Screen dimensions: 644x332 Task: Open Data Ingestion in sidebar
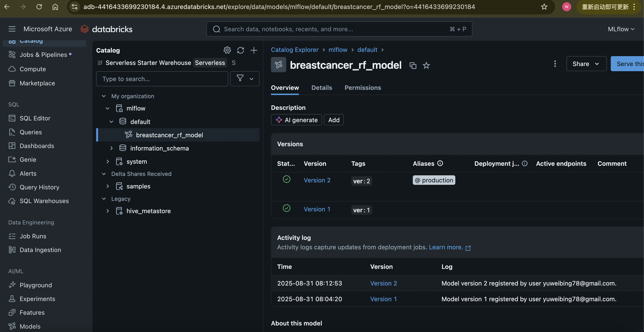pyautogui.click(x=40, y=250)
